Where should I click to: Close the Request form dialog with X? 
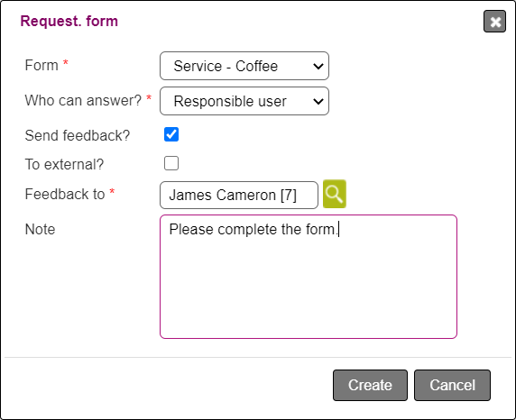[494, 22]
